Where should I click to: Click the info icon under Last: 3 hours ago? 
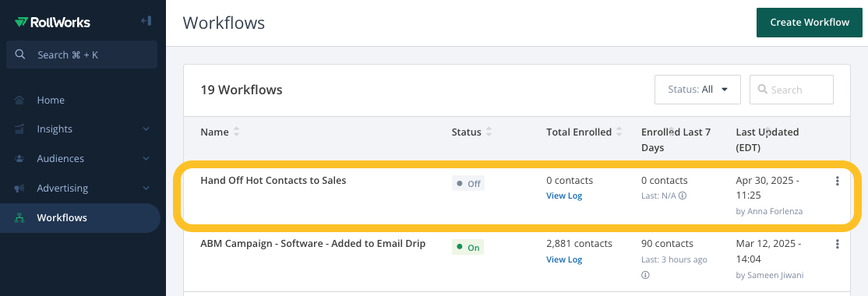tap(645, 275)
